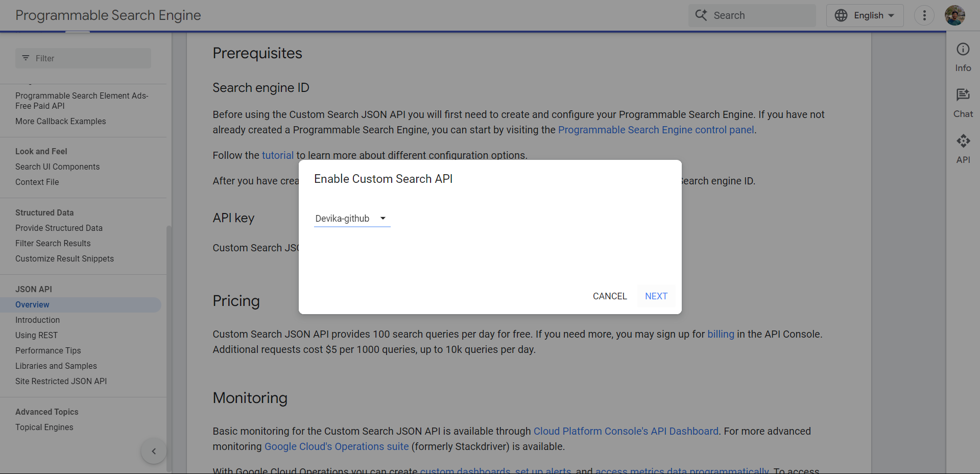Click the Look and Feel section heading
Image resolution: width=980 pixels, height=474 pixels.
(x=41, y=151)
